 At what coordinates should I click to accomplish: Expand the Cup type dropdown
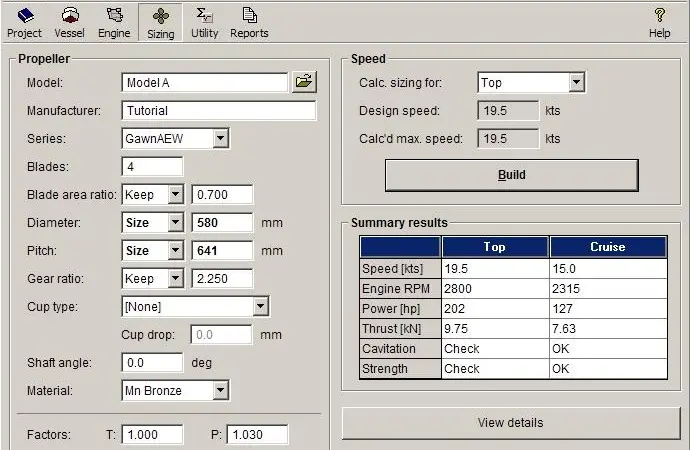(261, 307)
